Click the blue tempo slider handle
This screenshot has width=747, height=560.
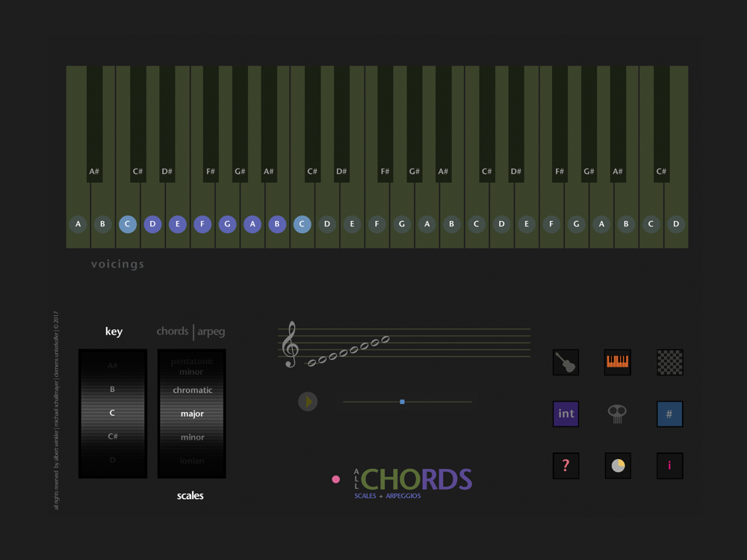(402, 402)
